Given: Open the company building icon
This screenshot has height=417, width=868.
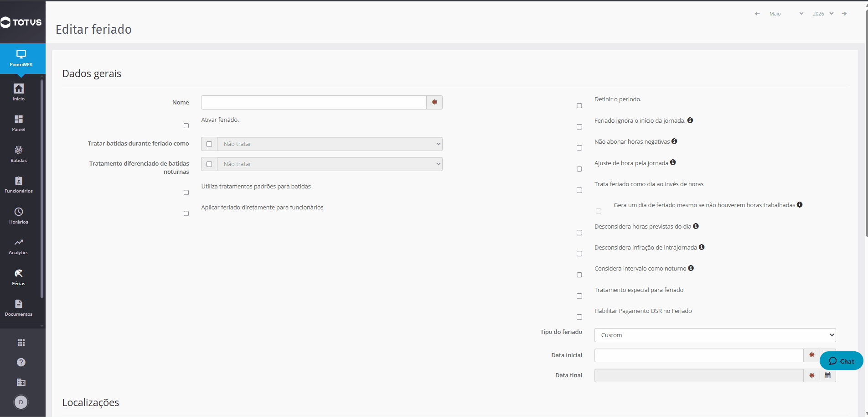Looking at the screenshot, I should [x=21, y=382].
